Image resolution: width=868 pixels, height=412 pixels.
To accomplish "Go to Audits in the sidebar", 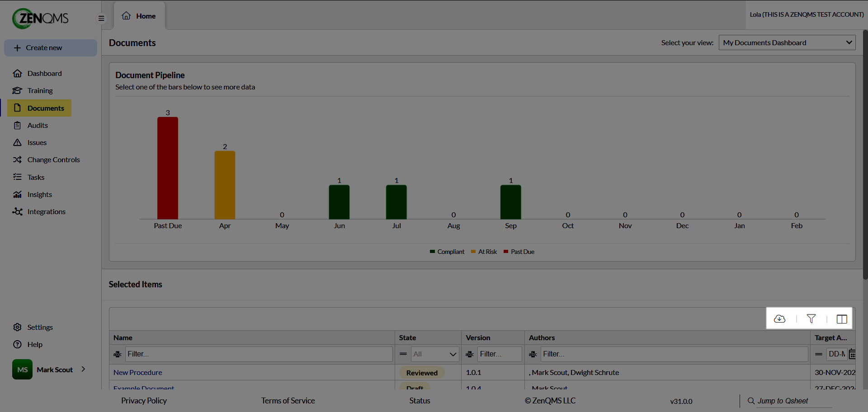I will [x=38, y=125].
